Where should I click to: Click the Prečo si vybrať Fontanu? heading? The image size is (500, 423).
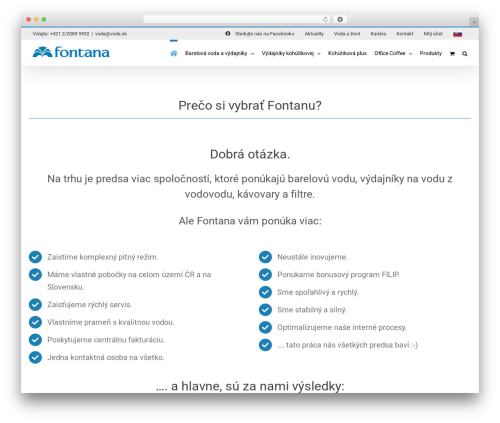[x=250, y=105]
